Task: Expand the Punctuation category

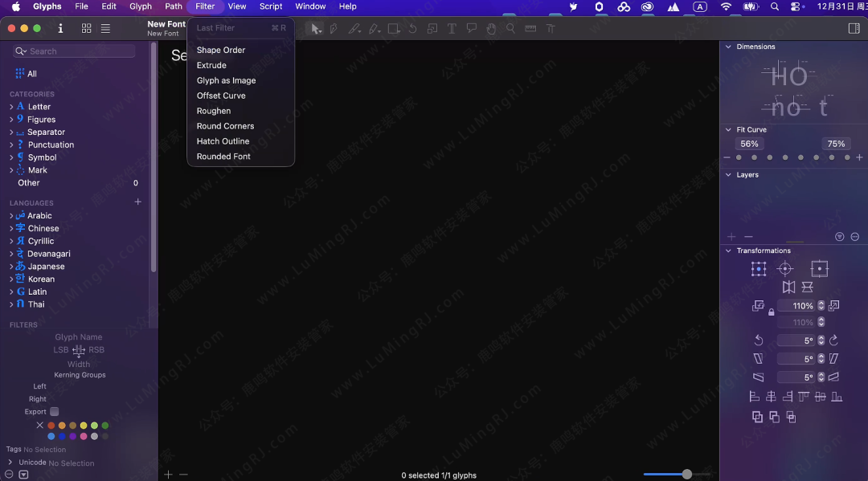Action: [x=11, y=145]
